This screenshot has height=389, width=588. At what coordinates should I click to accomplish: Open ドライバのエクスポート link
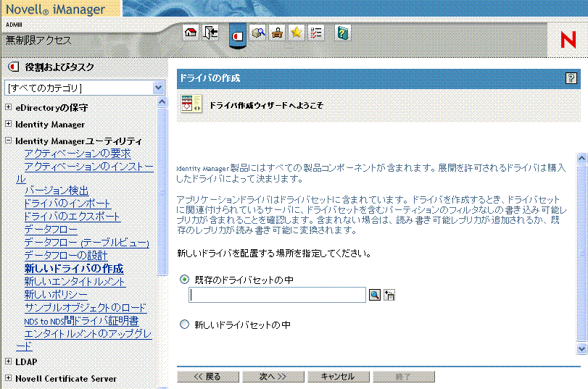coord(73,217)
